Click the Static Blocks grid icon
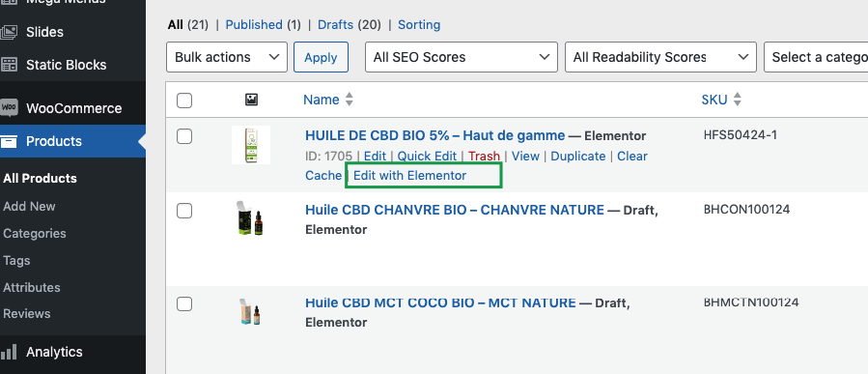The height and width of the screenshot is (374, 868). click(x=9, y=65)
